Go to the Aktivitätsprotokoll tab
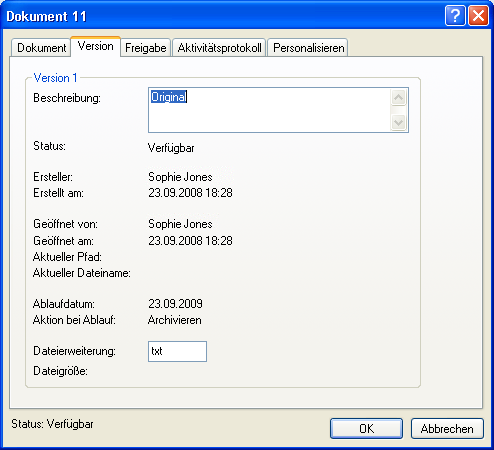494x450 pixels. pyautogui.click(x=219, y=48)
